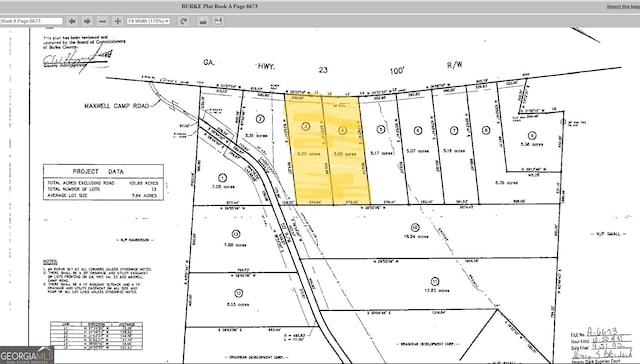Click the BURKE Plat Book A title

(219, 6)
